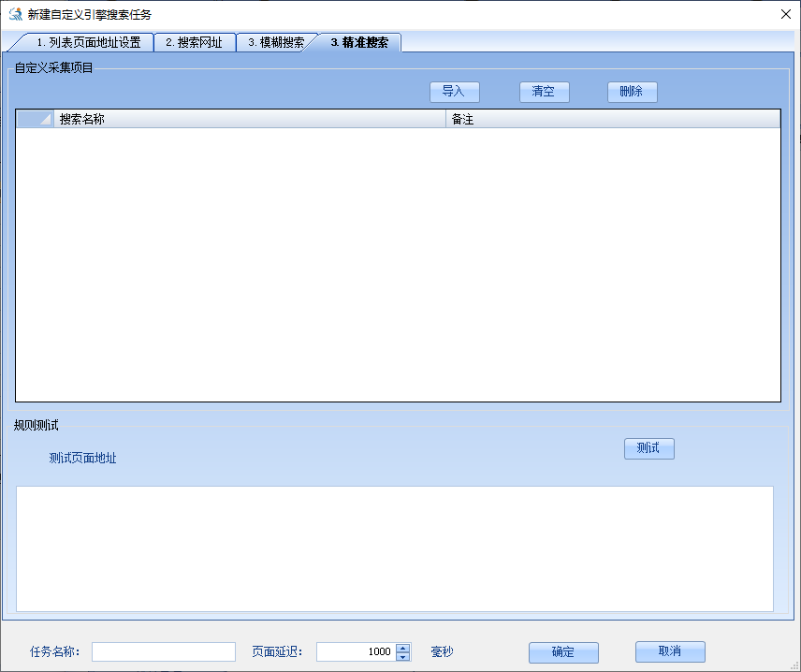Click inside the 任务名称 input field
Screen dimensions: 801x672
pos(163,651)
